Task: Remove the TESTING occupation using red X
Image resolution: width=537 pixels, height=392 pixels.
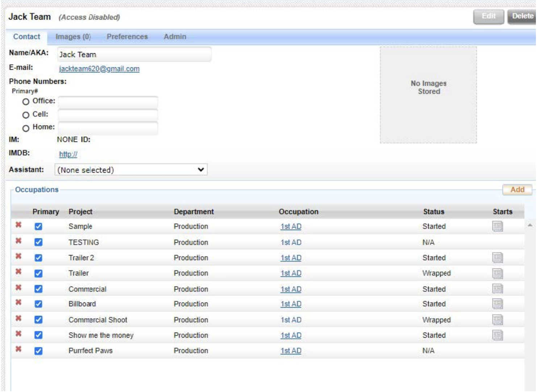Action: click(x=18, y=241)
